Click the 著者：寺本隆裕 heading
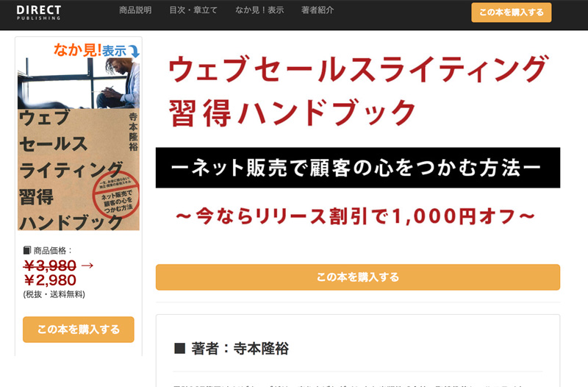Screen dimensions: 588x387 point(232,348)
